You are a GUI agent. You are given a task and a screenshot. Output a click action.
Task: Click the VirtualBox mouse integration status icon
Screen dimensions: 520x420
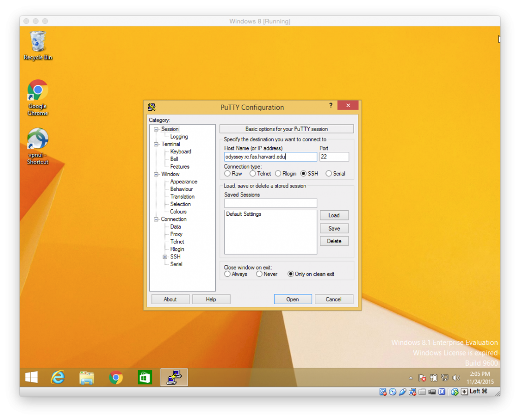click(454, 392)
